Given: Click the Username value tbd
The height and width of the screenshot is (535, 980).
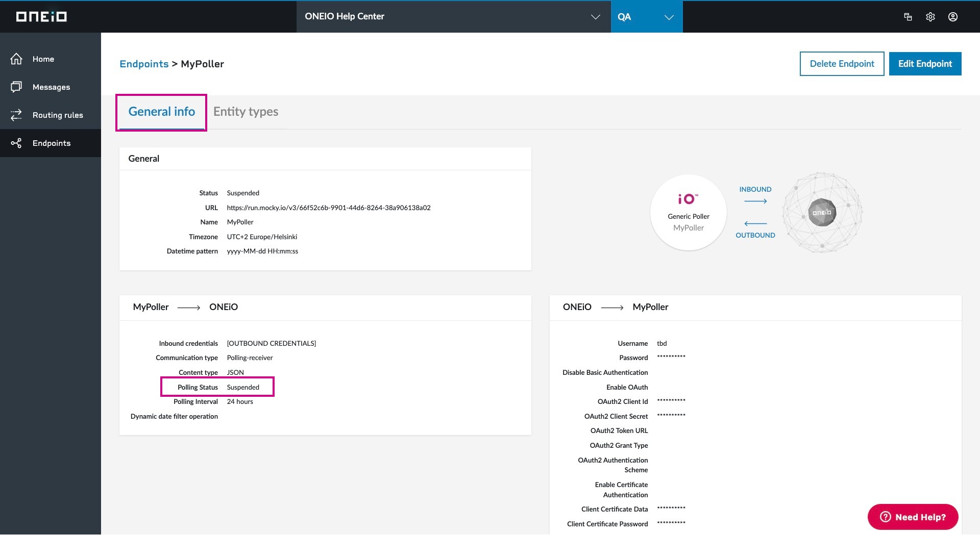Looking at the screenshot, I should (x=661, y=344).
